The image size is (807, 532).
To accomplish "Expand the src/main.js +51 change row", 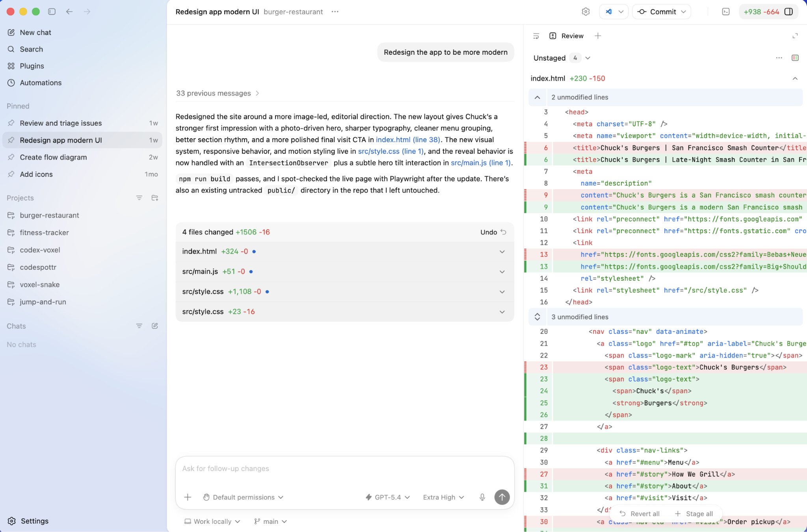I will pyautogui.click(x=345, y=272).
